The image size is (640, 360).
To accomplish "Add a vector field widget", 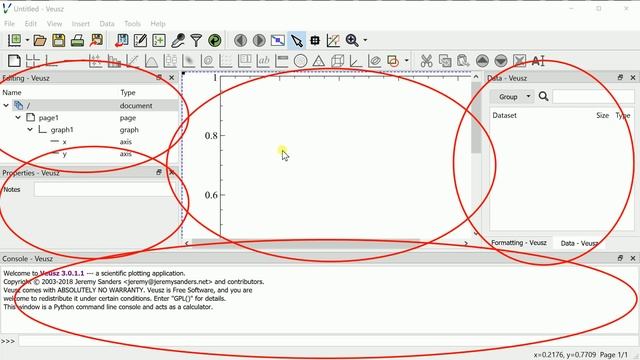I will (x=226, y=61).
